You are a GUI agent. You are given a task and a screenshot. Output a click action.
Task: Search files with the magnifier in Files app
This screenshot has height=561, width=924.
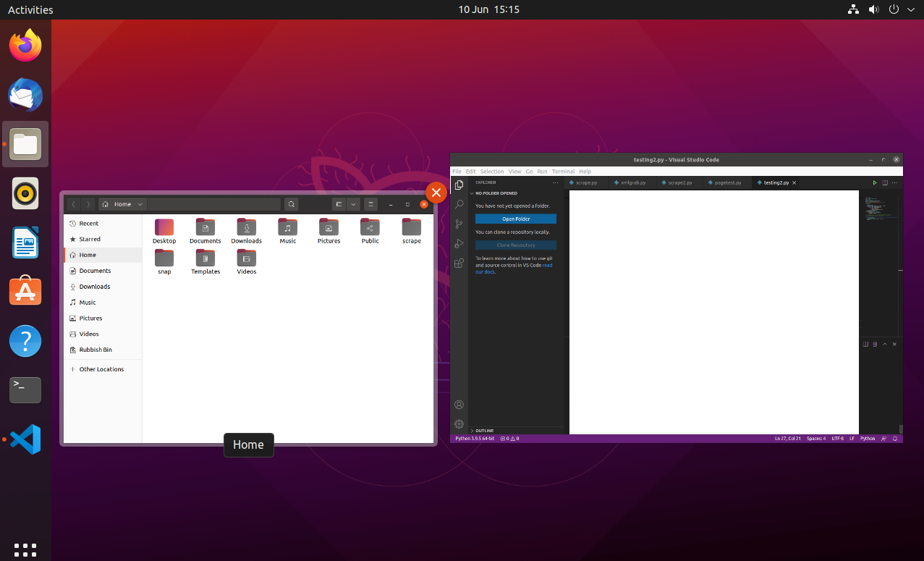pyautogui.click(x=291, y=204)
